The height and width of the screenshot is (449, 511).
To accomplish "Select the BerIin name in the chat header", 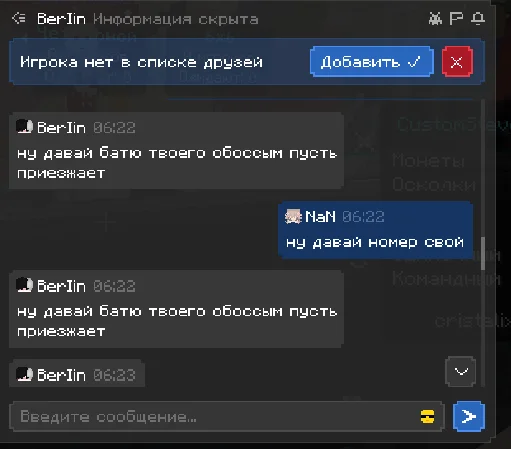I will (61, 19).
